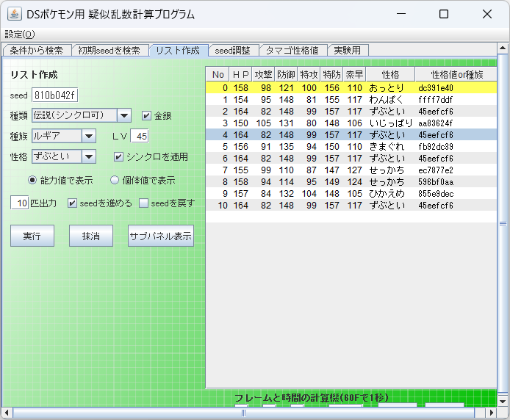Click horizontal scrollbar right arrow
This screenshot has width=510, height=420.
(492, 413)
